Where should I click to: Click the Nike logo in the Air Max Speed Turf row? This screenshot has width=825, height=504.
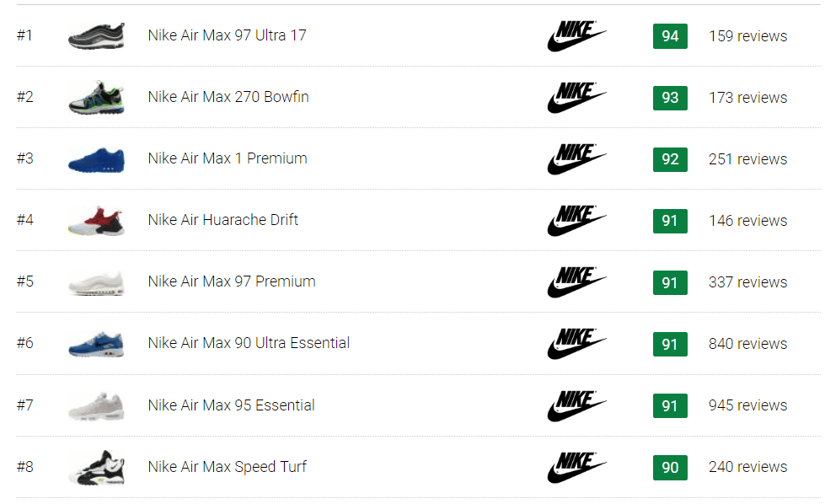point(576,467)
